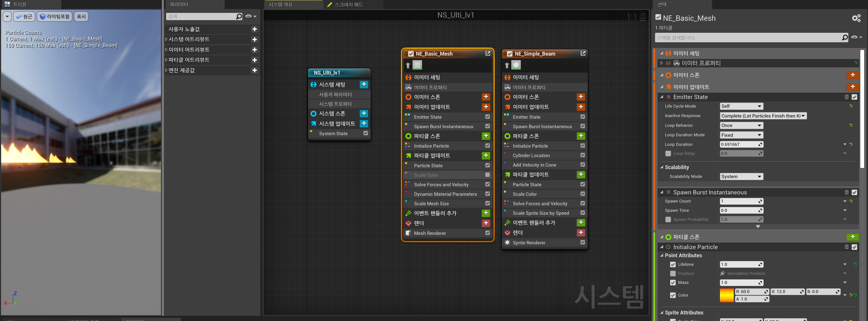Open the 표시 viewport options button

click(81, 17)
